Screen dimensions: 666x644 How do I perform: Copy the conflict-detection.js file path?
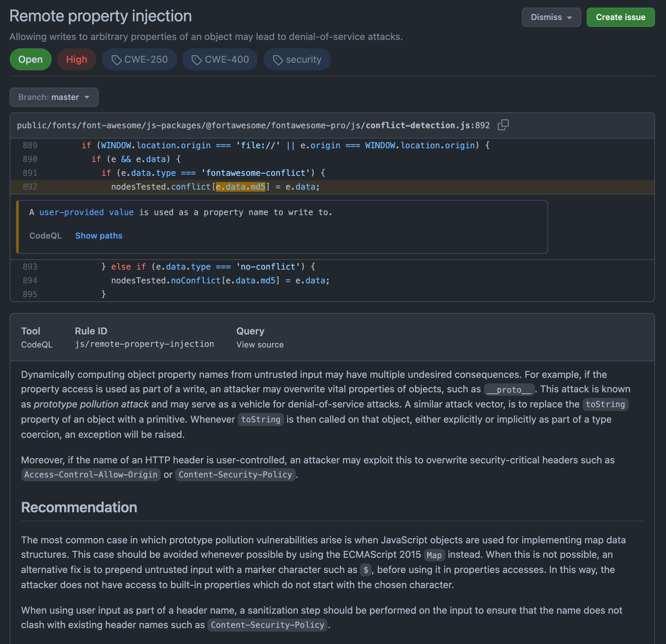click(x=503, y=125)
